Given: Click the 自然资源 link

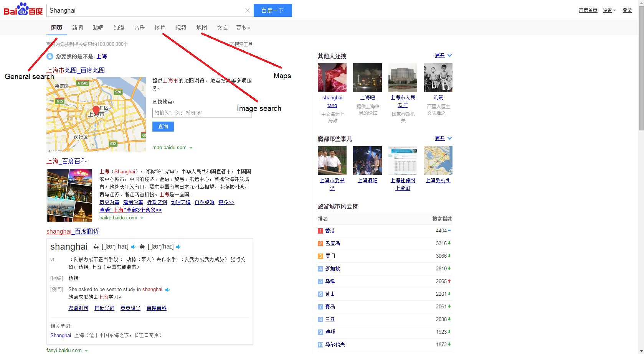Looking at the screenshot, I should pyautogui.click(x=205, y=202).
